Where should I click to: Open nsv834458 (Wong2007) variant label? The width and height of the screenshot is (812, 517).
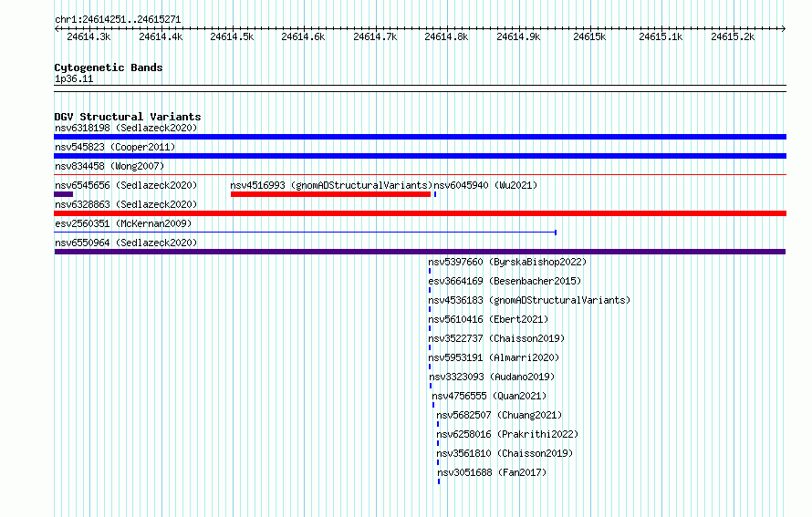pos(109,166)
